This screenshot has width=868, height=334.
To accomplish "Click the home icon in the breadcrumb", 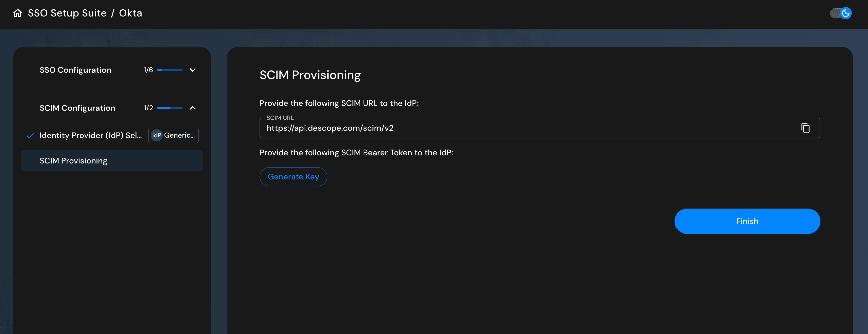I will pyautogui.click(x=17, y=13).
